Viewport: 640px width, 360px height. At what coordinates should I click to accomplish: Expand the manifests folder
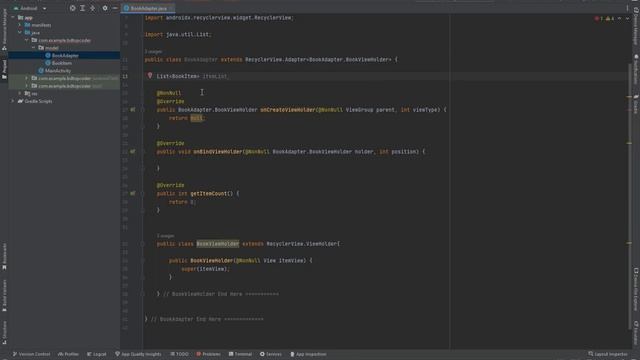20,25
